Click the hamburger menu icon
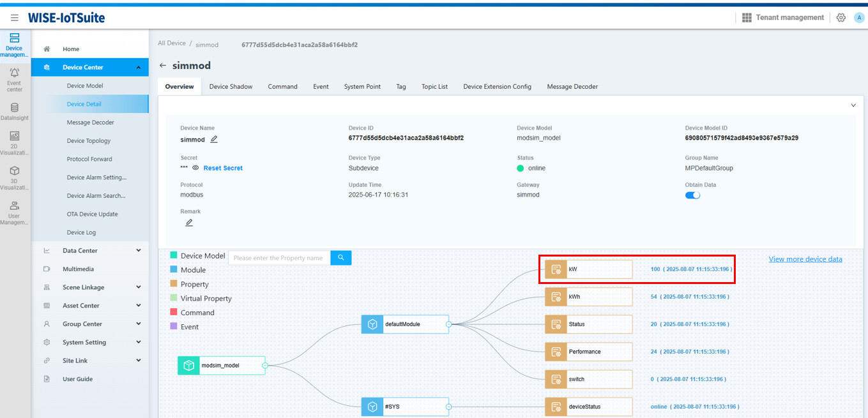The image size is (868, 418). click(x=15, y=18)
